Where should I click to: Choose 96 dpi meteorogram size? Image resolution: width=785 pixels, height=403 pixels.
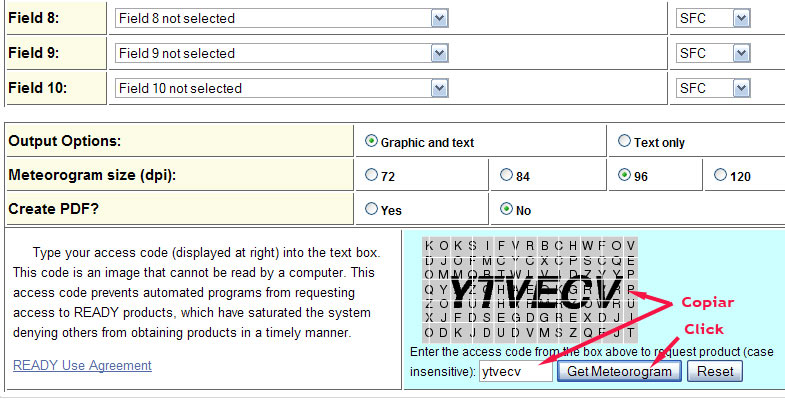click(624, 175)
